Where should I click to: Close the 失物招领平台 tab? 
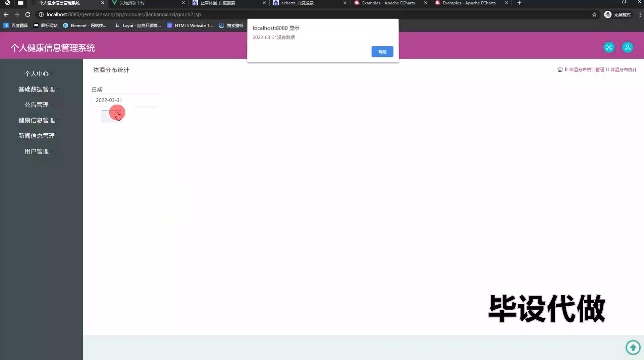point(183,3)
